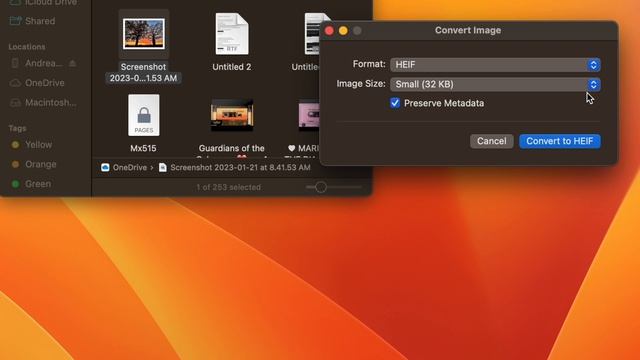640x360 pixels.
Task: Open the Image Size dropdown
Action: pyautogui.click(x=495, y=84)
